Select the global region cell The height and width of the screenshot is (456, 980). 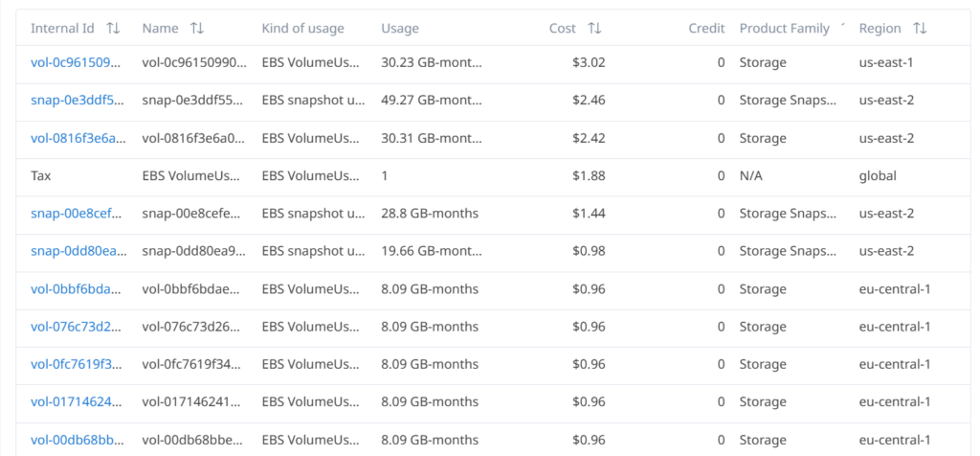tap(878, 175)
